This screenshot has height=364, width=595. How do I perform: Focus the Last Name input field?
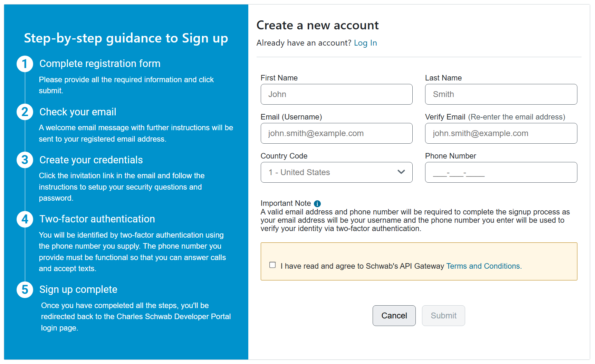pos(501,94)
